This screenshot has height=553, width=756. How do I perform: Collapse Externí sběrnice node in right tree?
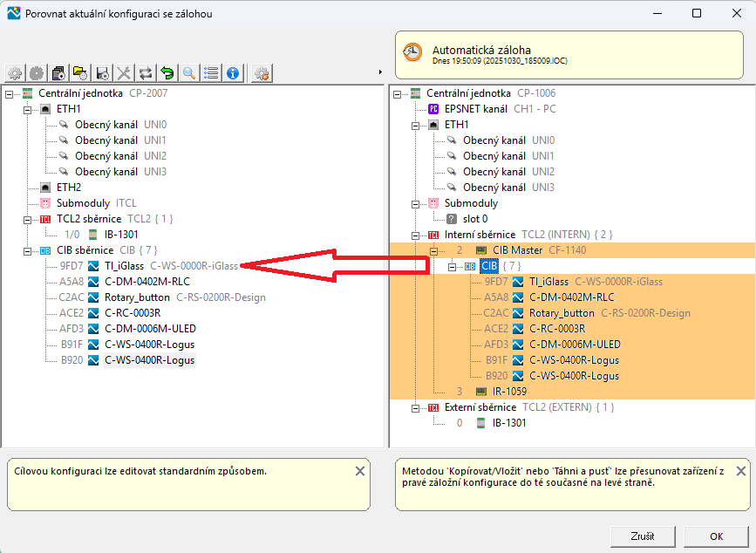415,407
